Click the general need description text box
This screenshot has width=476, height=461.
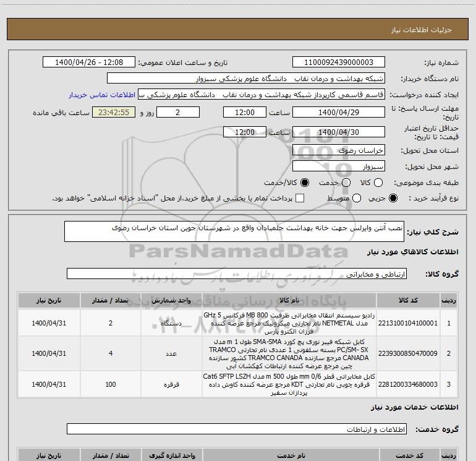(x=234, y=231)
